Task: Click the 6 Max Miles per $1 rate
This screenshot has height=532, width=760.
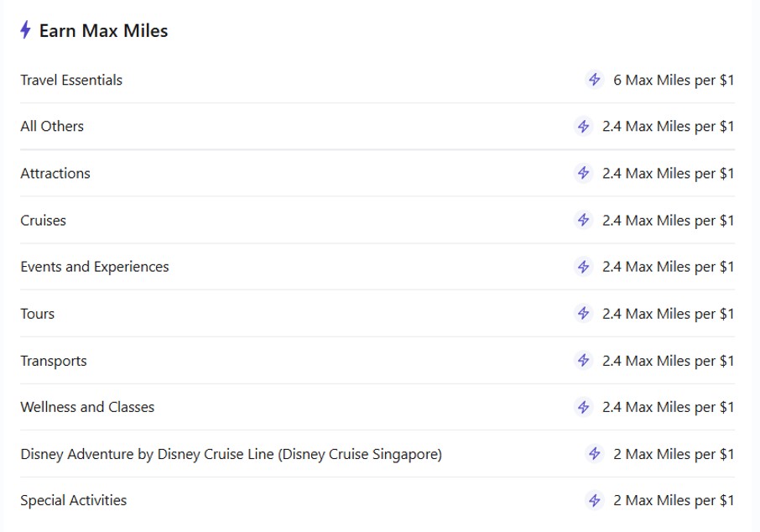Action: tap(674, 81)
